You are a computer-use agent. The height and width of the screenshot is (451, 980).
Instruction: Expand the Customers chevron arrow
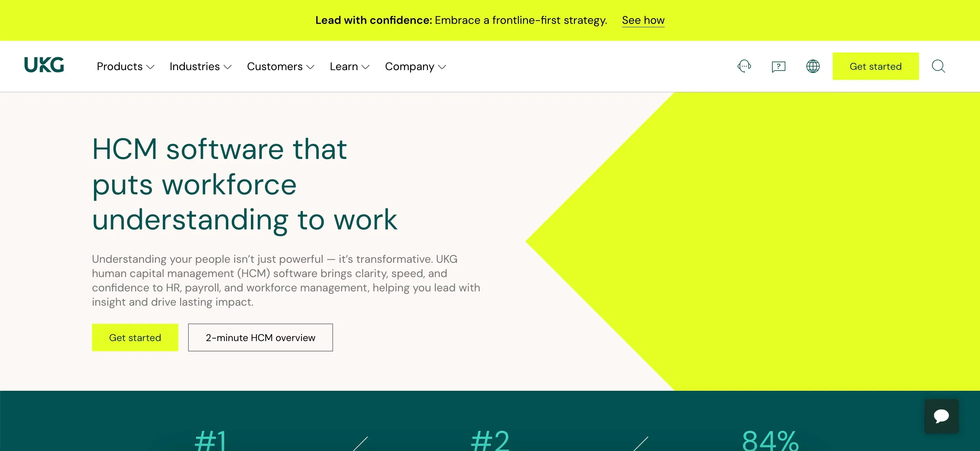[x=310, y=67]
